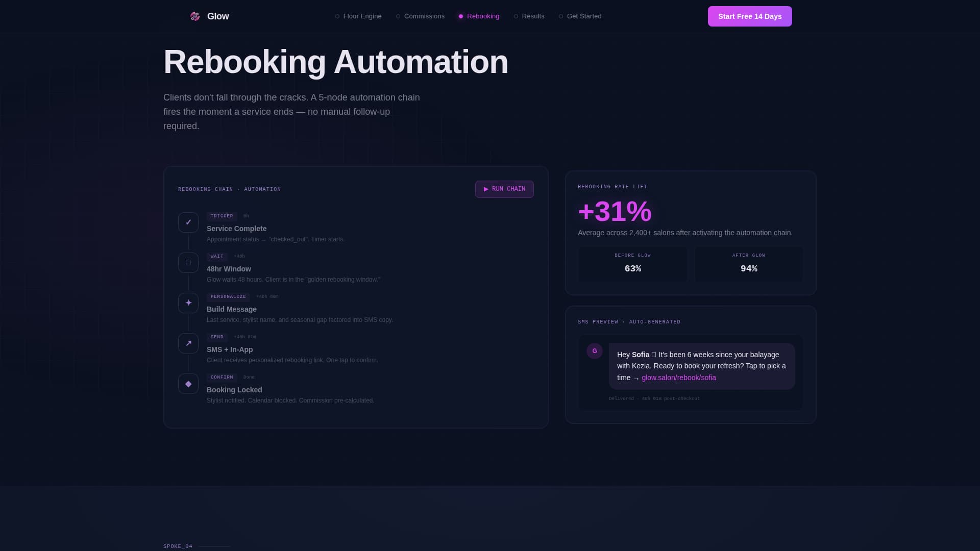Select the Rebooking nav item
The width and height of the screenshot is (980, 551).
[479, 16]
